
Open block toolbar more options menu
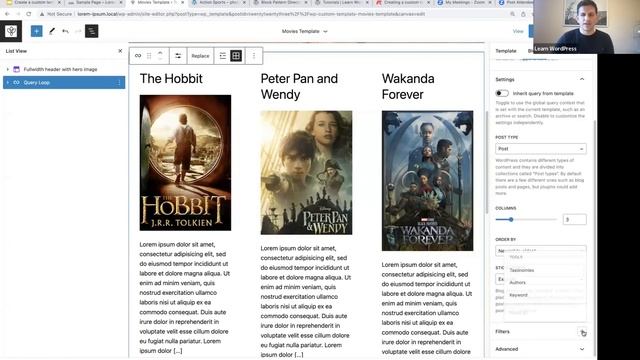click(x=254, y=56)
